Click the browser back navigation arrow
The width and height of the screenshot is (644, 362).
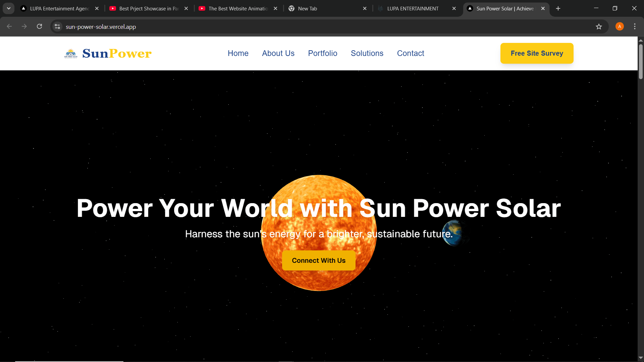[x=9, y=26]
